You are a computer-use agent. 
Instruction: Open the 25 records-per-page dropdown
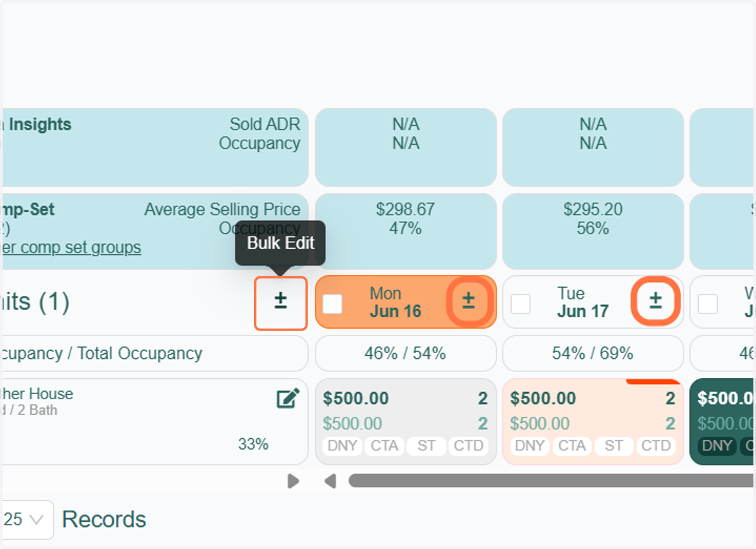pos(27,519)
